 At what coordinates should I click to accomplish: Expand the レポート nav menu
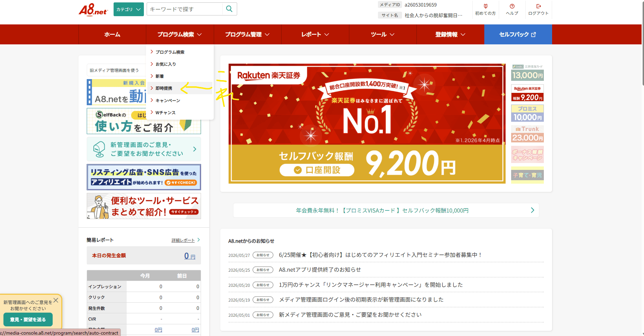[x=315, y=34]
